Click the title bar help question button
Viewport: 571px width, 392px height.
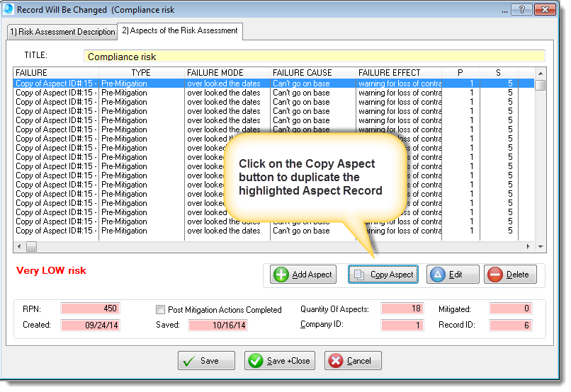522,10
